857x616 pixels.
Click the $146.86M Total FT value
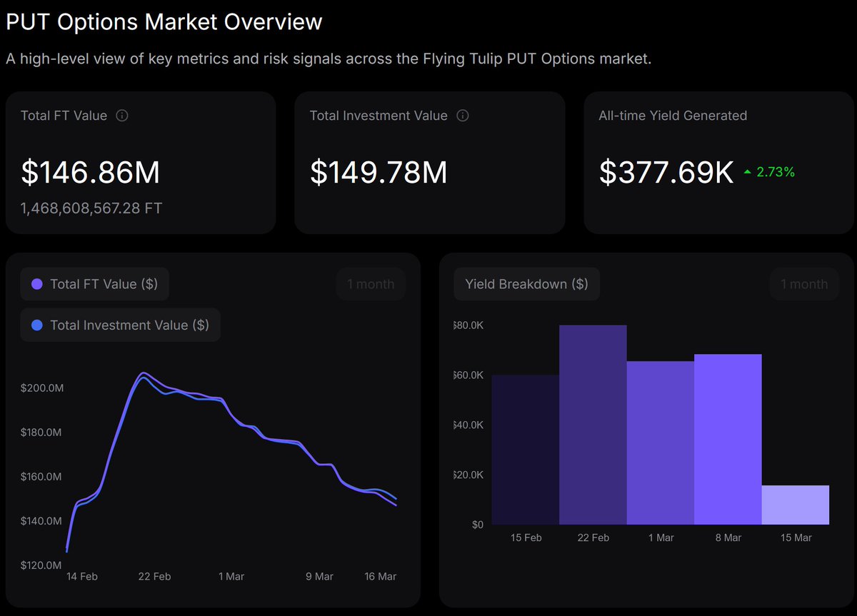[x=91, y=173]
